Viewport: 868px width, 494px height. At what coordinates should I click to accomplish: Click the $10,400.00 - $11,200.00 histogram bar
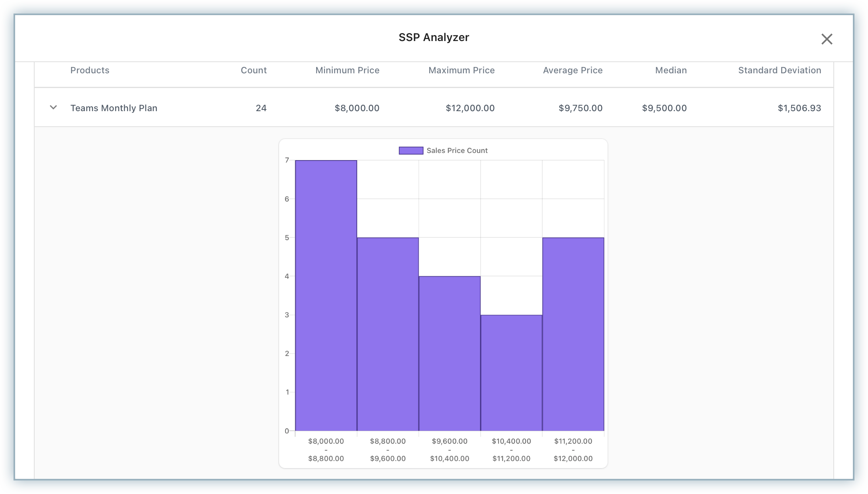[511, 373]
